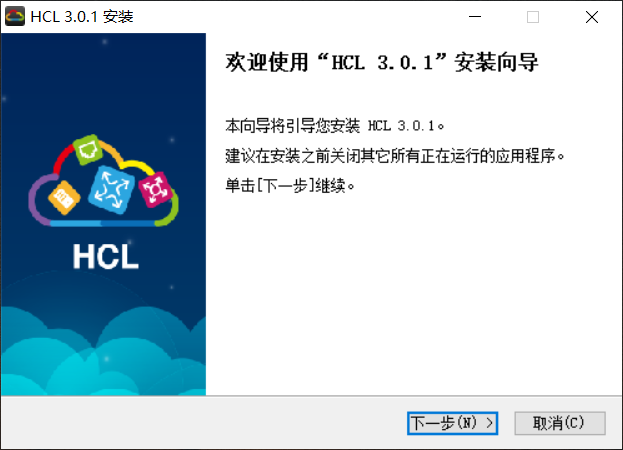Close the HCL 3.0.1 installer window
The height and width of the screenshot is (450, 623).
[592, 17]
